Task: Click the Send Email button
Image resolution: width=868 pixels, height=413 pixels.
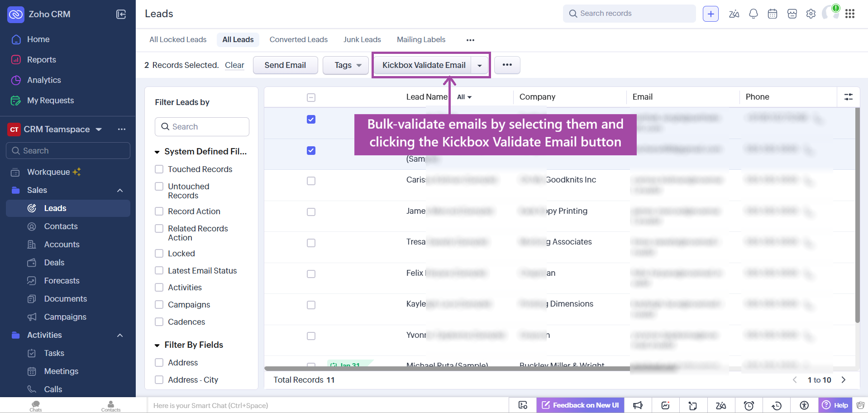Action: 285,65
